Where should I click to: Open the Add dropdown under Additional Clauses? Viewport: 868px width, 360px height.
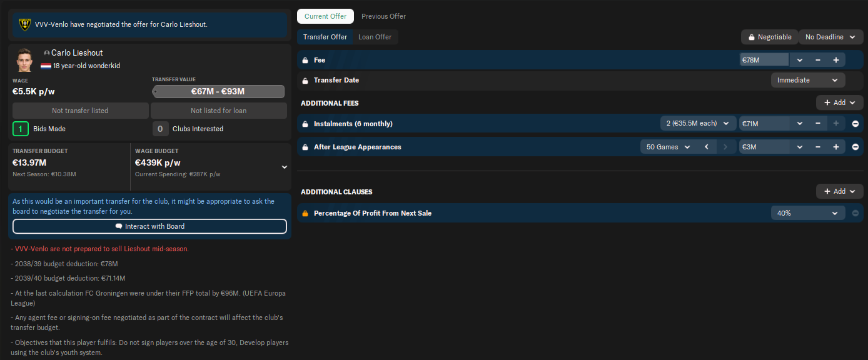[840, 191]
